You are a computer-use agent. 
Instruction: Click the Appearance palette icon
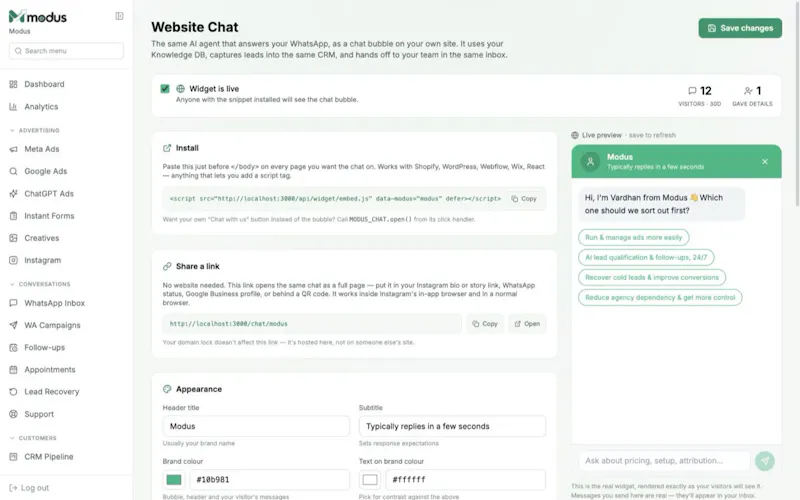[x=167, y=389]
